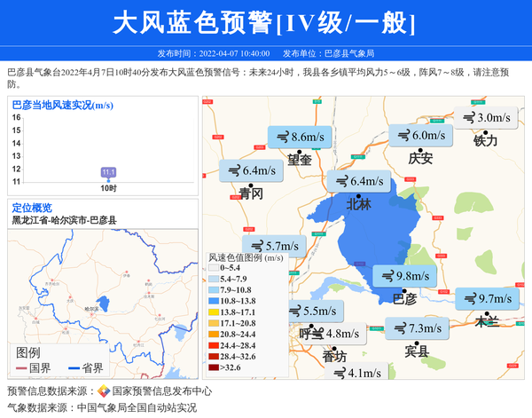Click the wind icon in the 6.0m/s label
The width and height of the screenshot is (532, 418).
(403, 136)
